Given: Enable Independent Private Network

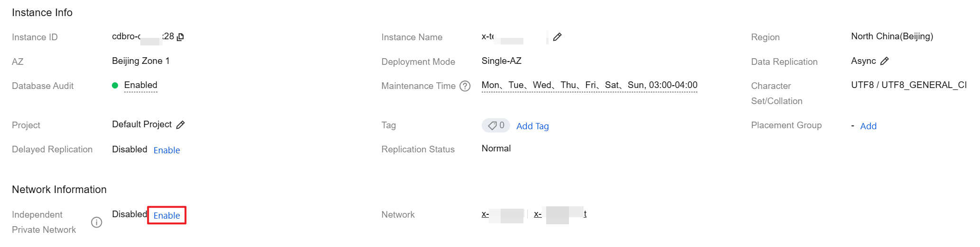Looking at the screenshot, I should click(166, 215).
